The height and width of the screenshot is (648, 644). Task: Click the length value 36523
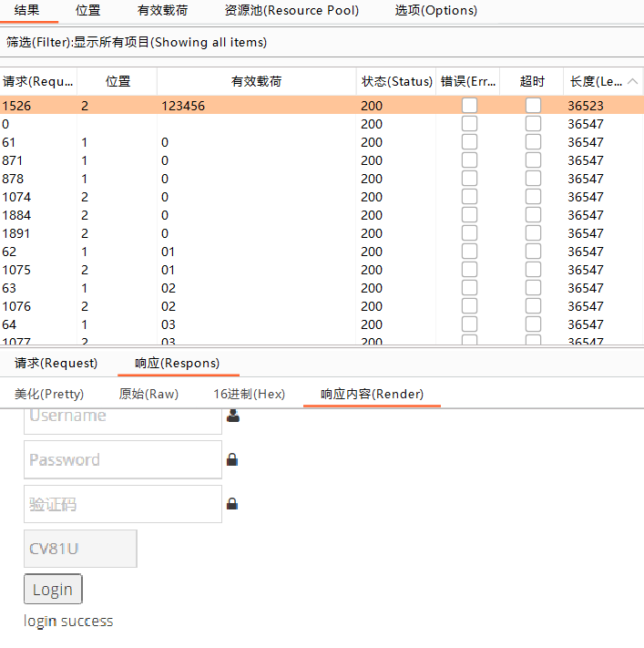coord(586,106)
